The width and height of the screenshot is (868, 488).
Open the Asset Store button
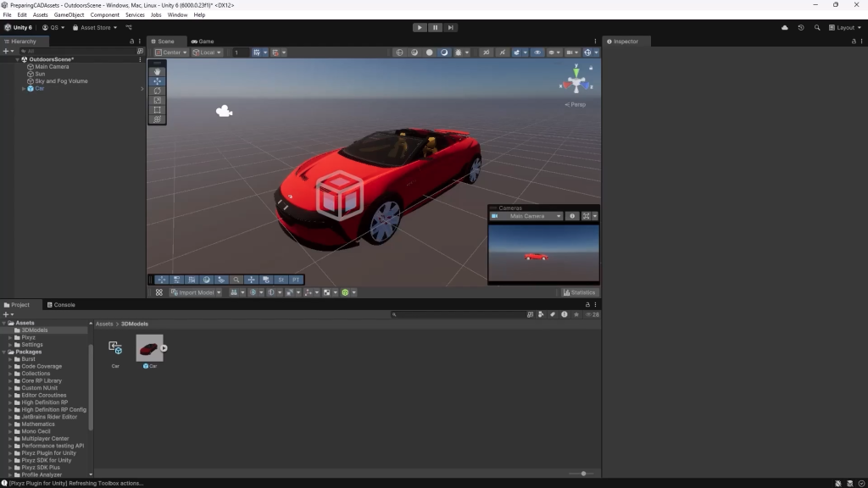[x=95, y=28]
